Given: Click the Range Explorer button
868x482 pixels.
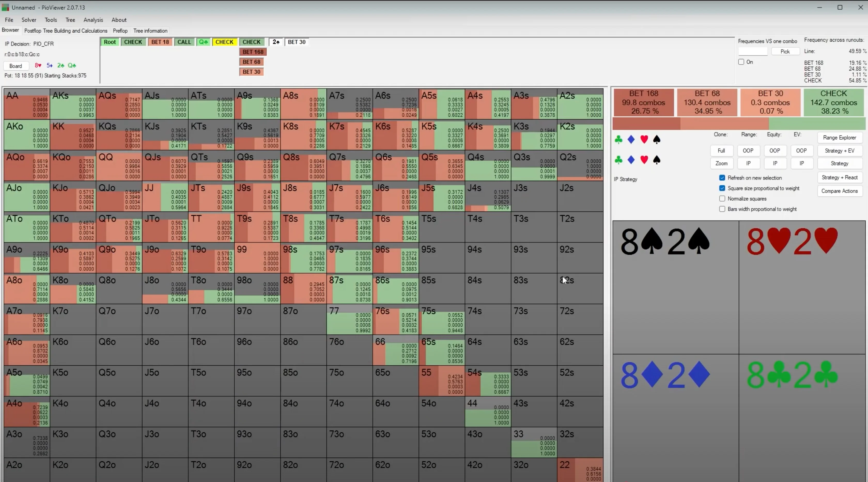Looking at the screenshot, I should [x=839, y=138].
